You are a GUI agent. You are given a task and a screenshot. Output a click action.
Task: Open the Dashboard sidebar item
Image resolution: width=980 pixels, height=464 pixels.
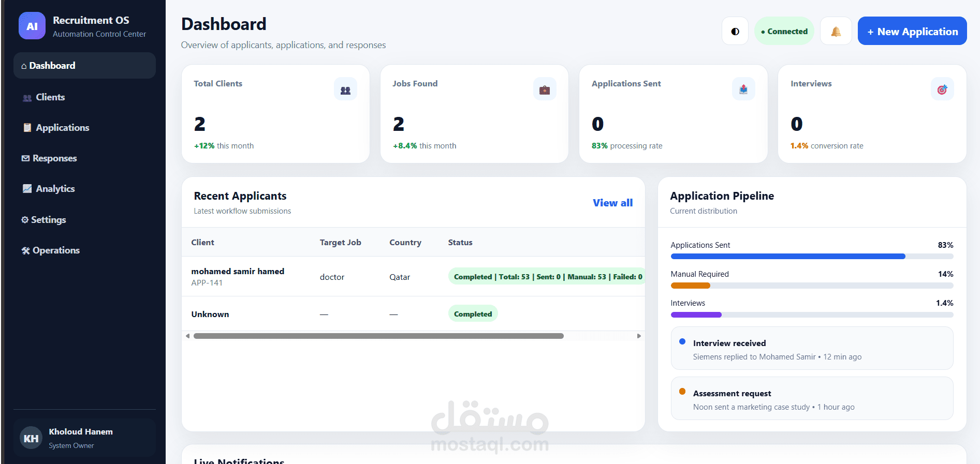click(84, 66)
